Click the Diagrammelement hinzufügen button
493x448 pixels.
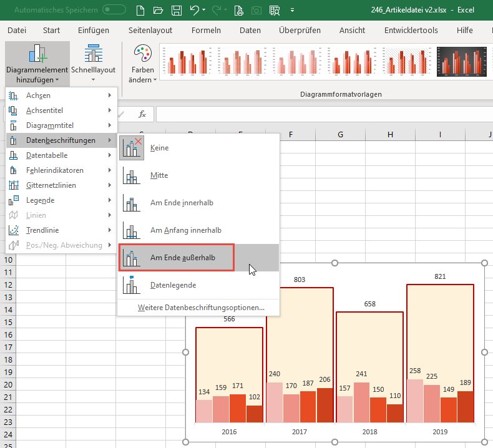(37, 64)
